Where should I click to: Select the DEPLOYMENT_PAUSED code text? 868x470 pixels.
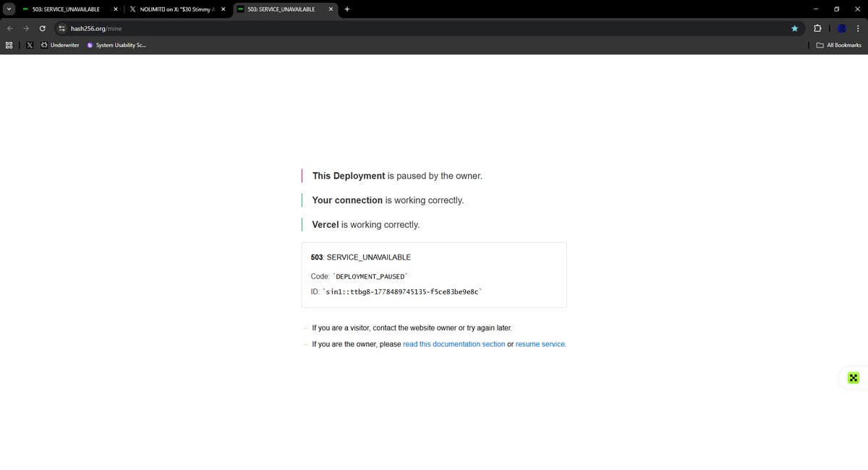tap(370, 276)
